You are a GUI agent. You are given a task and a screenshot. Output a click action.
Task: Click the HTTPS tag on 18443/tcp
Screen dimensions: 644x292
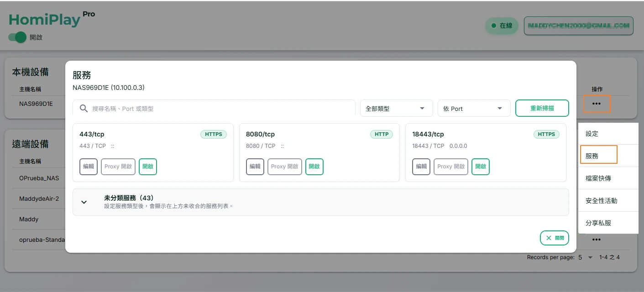[546, 134]
